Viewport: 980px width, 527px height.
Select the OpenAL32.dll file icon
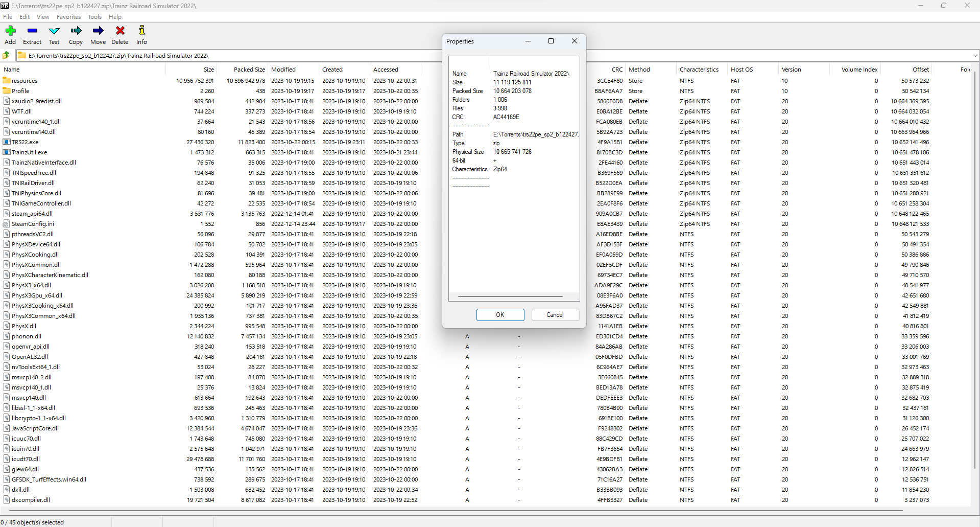pos(7,356)
